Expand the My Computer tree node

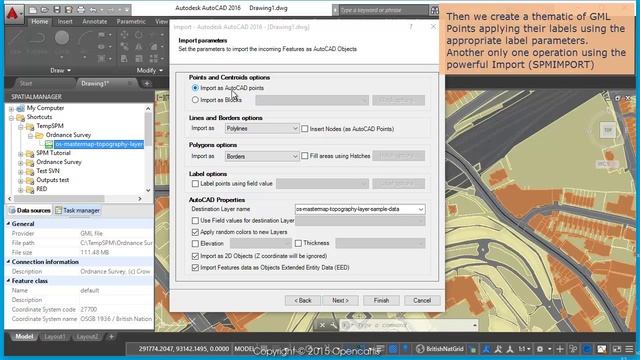pyautogui.click(x=11, y=109)
